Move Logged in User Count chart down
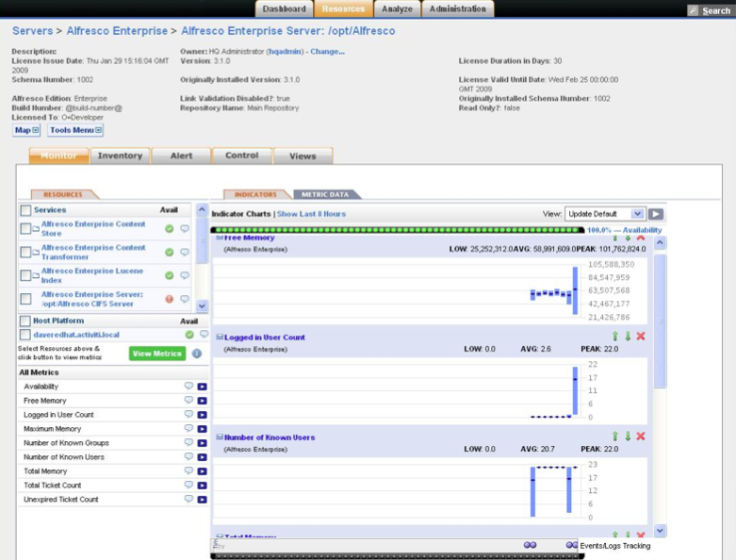This screenshot has width=736, height=560. pos(628,336)
